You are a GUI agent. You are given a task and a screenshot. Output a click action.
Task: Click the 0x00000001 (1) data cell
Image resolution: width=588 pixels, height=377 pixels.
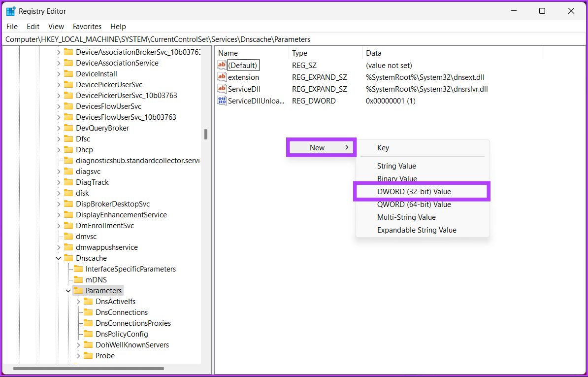tap(391, 101)
